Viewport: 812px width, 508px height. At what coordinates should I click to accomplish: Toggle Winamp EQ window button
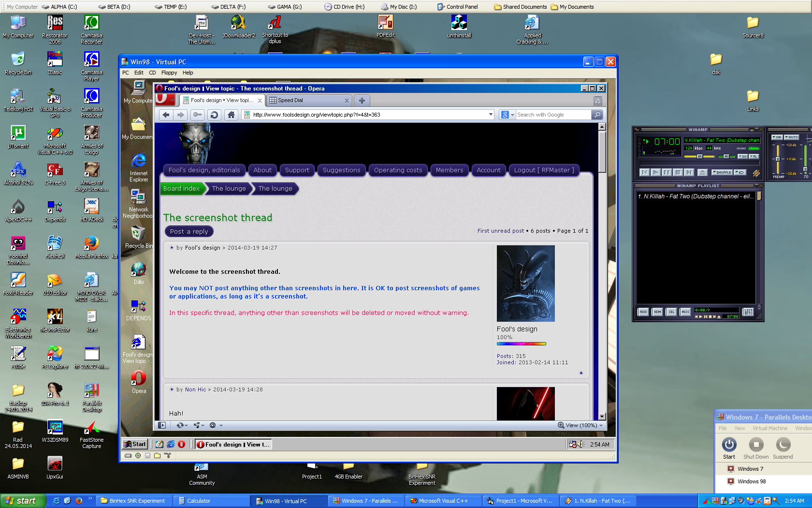[x=742, y=156]
